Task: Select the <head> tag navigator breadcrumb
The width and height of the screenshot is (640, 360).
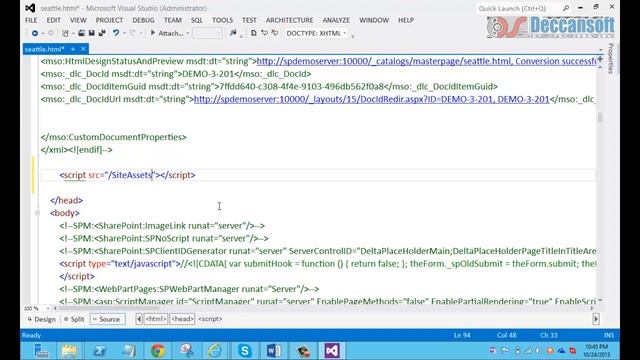Action: tap(182, 319)
